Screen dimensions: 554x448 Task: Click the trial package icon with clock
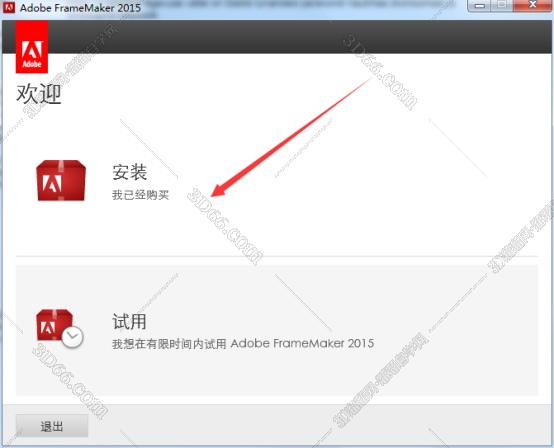60,329
